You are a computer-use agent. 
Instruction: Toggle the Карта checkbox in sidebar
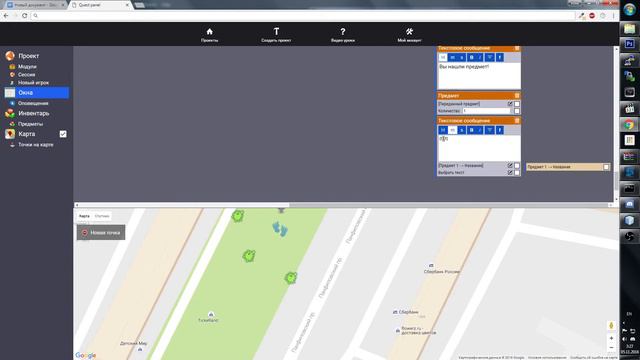[63, 134]
